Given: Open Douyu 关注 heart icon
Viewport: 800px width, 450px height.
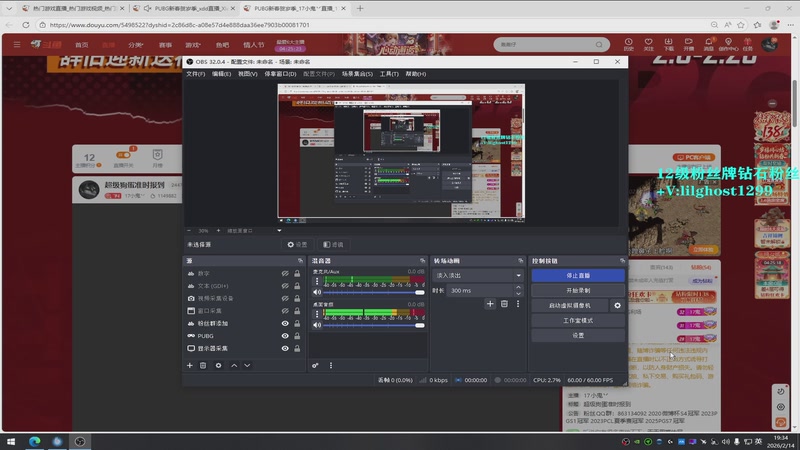Looking at the screenshot, I should pyautogui.click(x=648, y=44).
